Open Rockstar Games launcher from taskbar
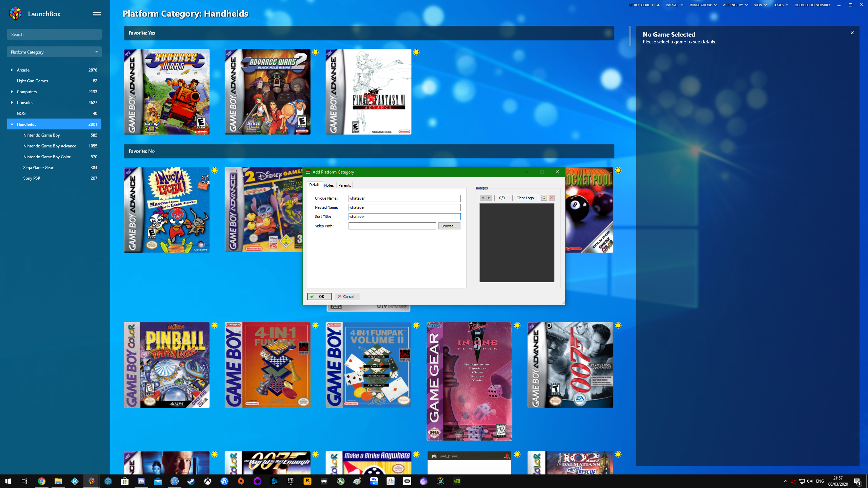 tap(308, 481)
